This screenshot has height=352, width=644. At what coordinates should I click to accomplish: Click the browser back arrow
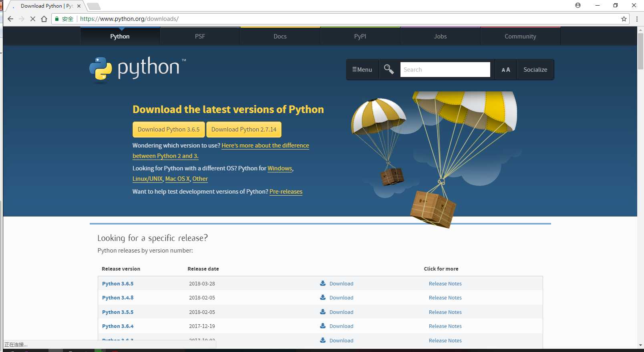(10, 19)
